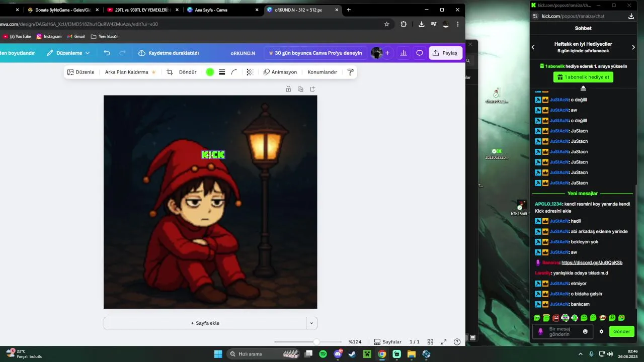Open the Canva comments bubble icon
This screenshot has width=644, height=362.
(x=419, y=53)
